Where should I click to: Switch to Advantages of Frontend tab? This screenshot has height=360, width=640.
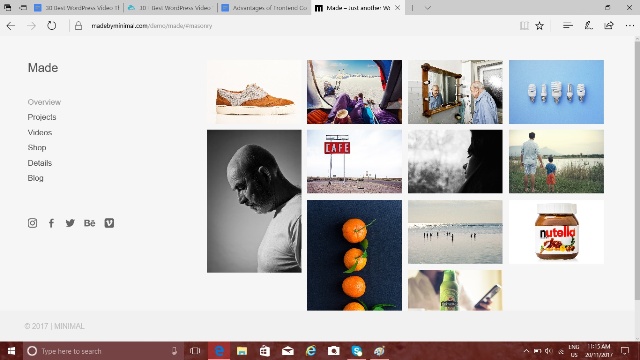[264, 8]
